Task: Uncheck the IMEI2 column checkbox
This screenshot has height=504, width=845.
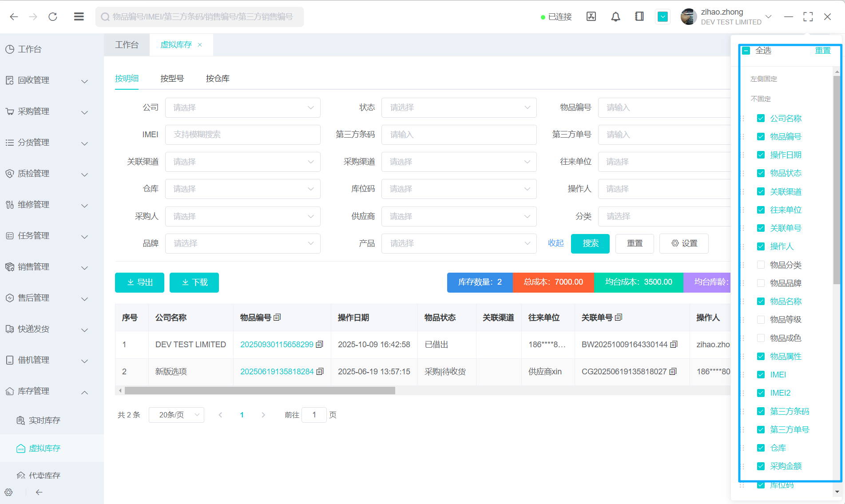Action: tap(761, 393)
